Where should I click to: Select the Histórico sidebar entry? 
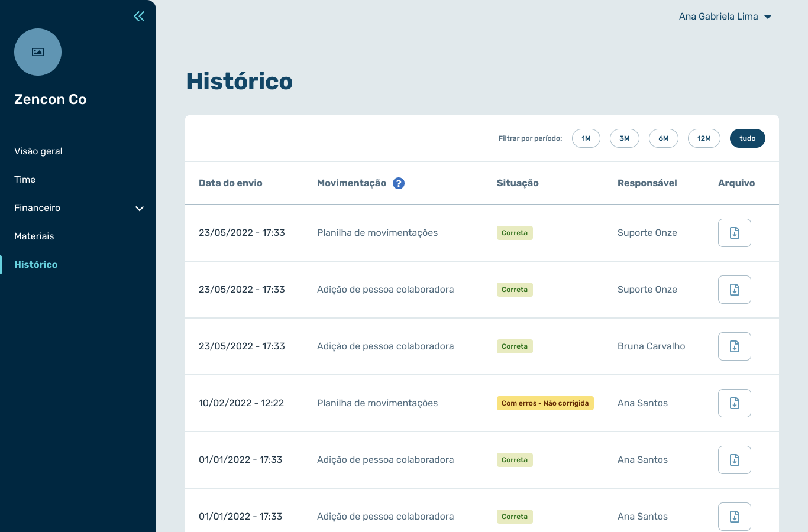(x=35, y=264)
